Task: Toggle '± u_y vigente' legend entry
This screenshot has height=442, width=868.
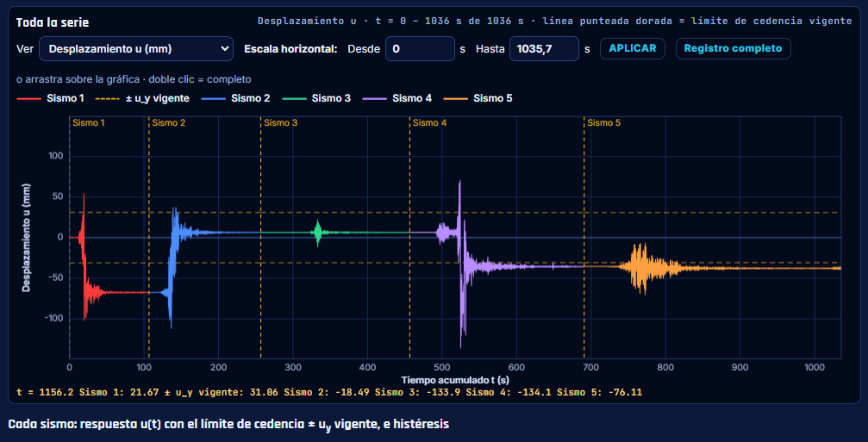Action: coord(143,98)
